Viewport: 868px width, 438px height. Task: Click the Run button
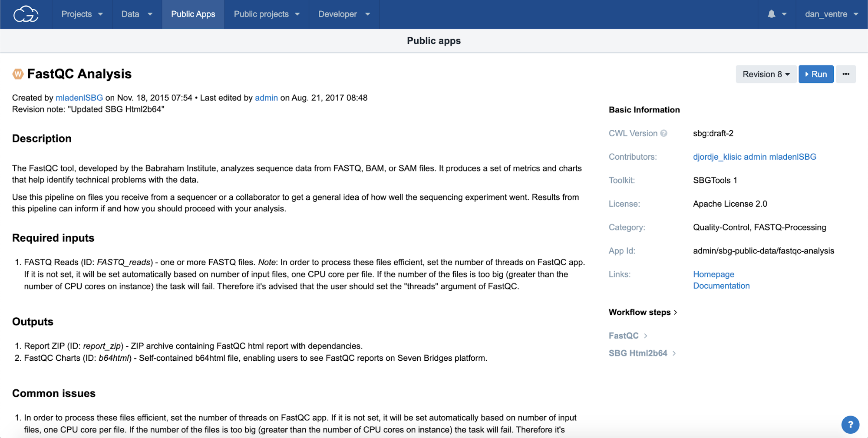(816, 74)
